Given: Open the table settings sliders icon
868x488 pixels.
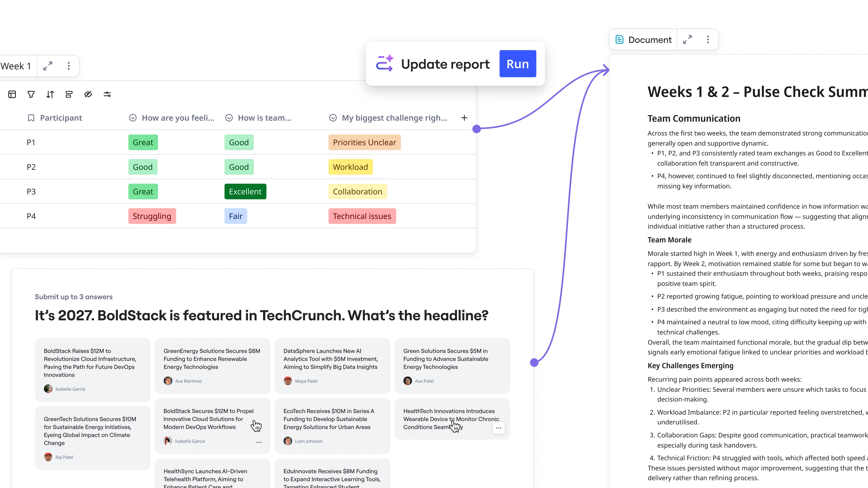Looking at the screenshot, I should pyautogui.click(x=107, y=94).
